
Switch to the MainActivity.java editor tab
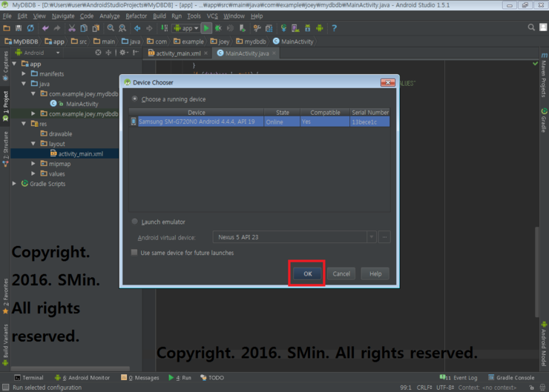pos(247,53)
